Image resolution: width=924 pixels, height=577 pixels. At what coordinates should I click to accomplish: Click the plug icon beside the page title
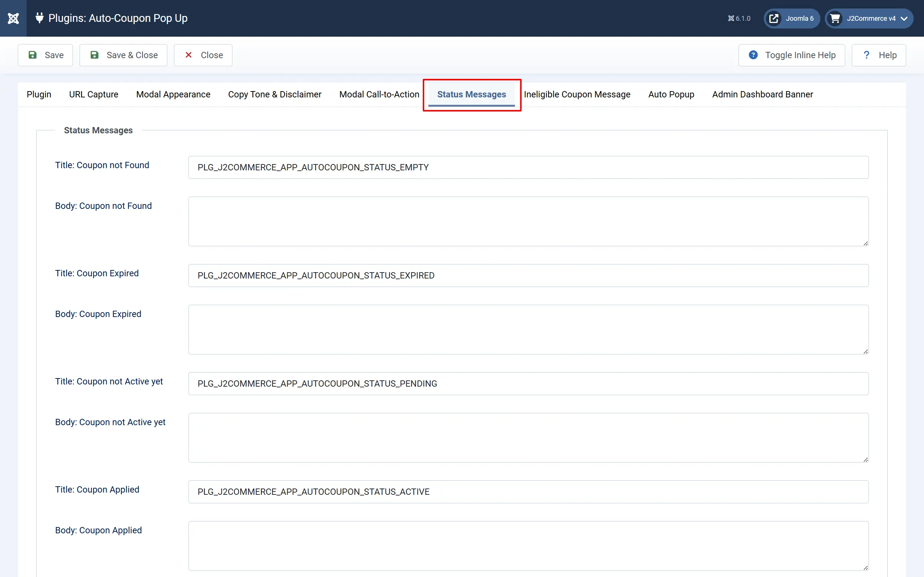[x=39, y=18]
